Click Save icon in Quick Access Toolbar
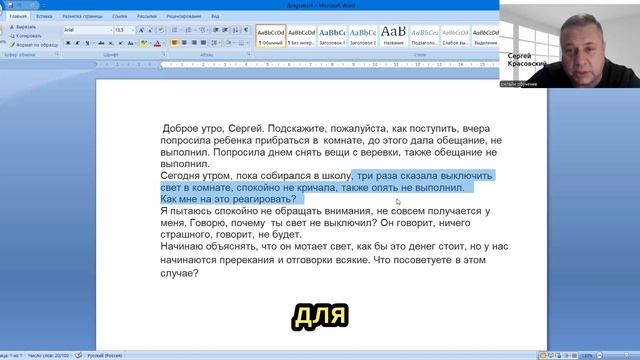 click(11, 5)
